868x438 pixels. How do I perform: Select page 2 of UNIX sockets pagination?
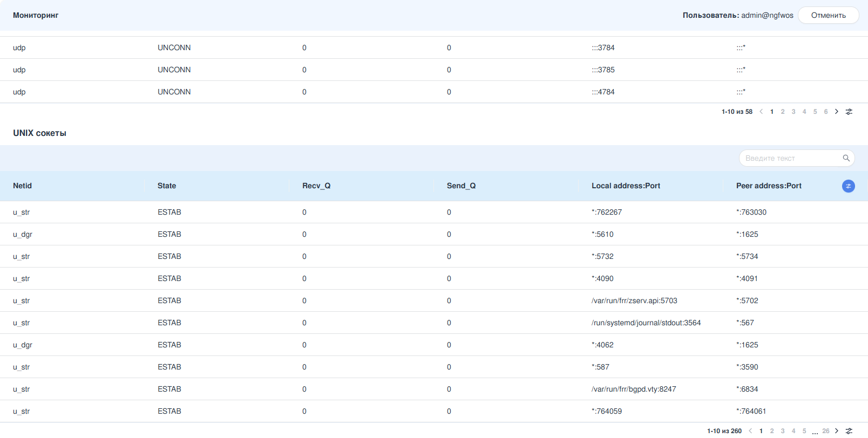click(772, 431)
